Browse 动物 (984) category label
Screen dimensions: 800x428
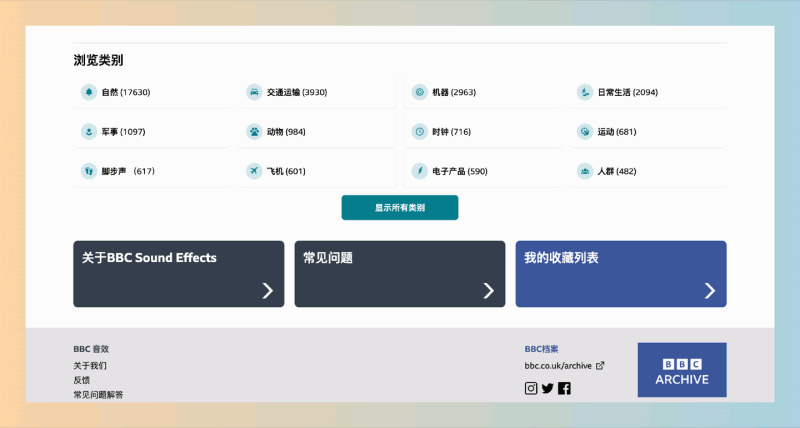(x=286, y=132)
